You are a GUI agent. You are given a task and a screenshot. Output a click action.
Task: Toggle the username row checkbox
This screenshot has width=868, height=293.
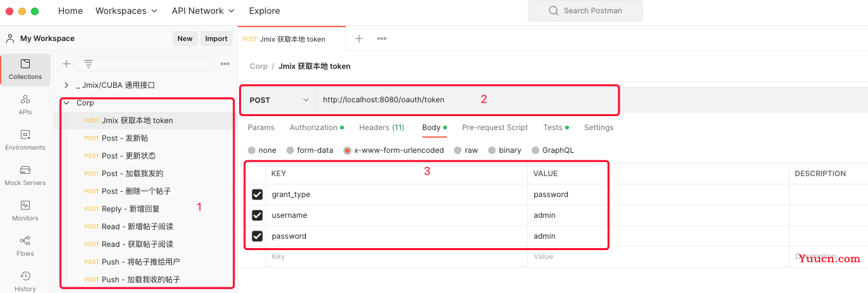click(x=257, y=215)
